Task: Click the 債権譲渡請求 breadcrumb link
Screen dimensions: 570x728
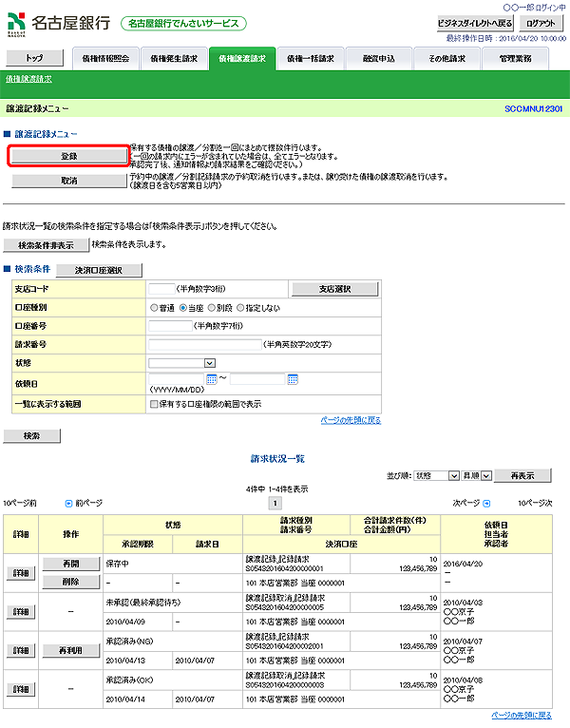Action: (x=28, y=79)
